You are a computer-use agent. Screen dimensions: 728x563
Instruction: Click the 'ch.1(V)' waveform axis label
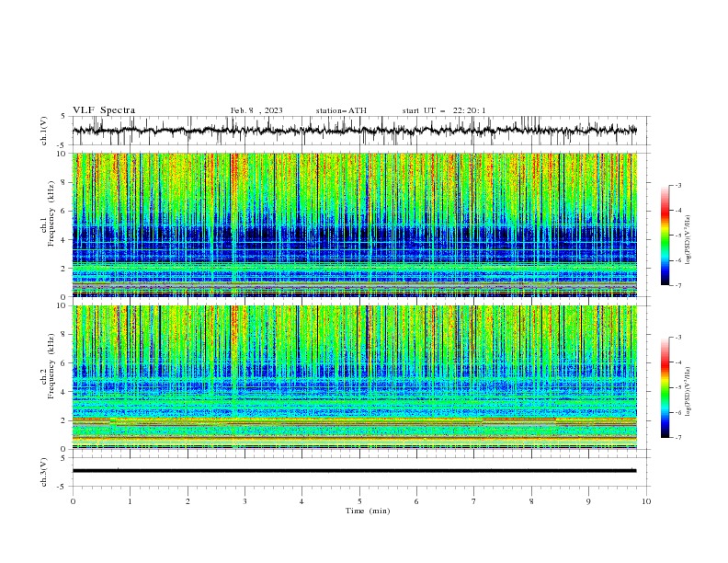pos(44,131)
